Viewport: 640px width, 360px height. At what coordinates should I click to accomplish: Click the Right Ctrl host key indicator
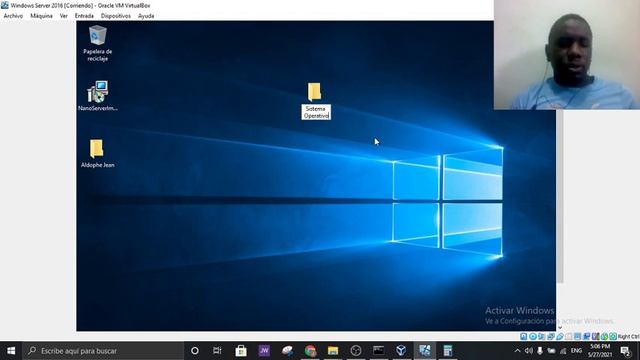629,337
